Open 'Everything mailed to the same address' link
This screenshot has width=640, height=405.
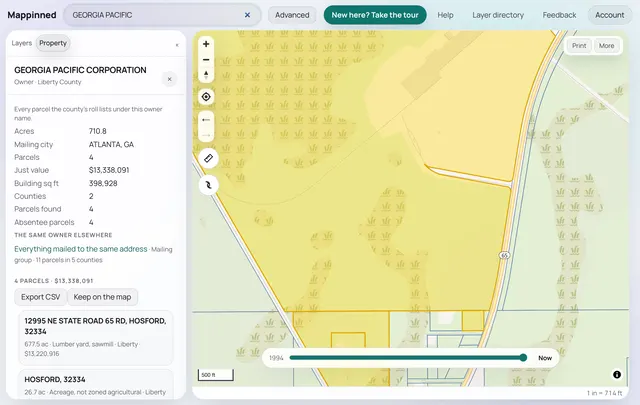point(81,249)
